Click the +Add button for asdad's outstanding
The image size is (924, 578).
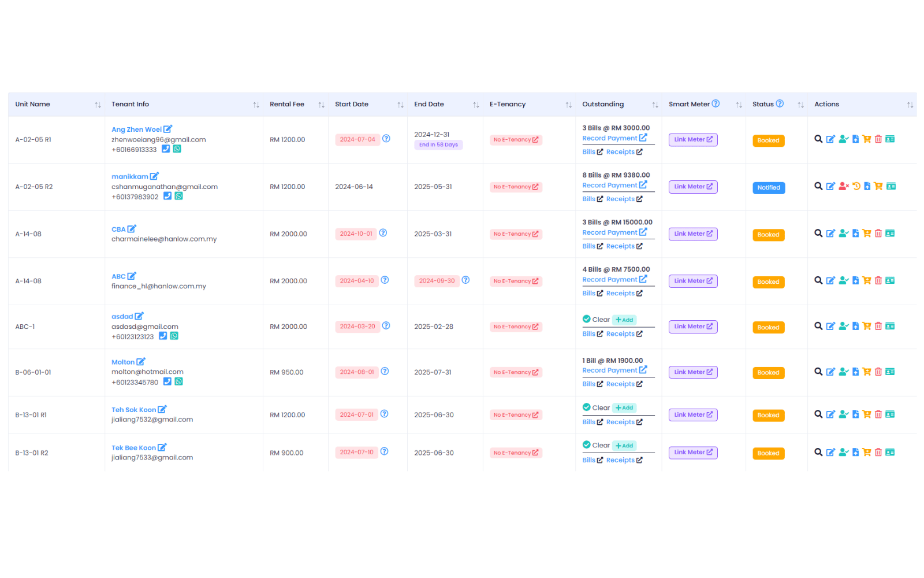pos(624,320)
